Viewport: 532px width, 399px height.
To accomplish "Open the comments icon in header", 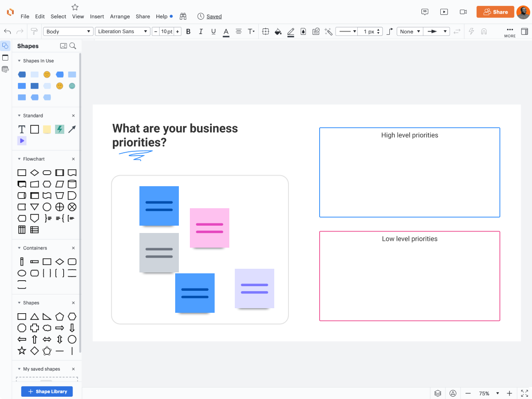I will (425, 12).
